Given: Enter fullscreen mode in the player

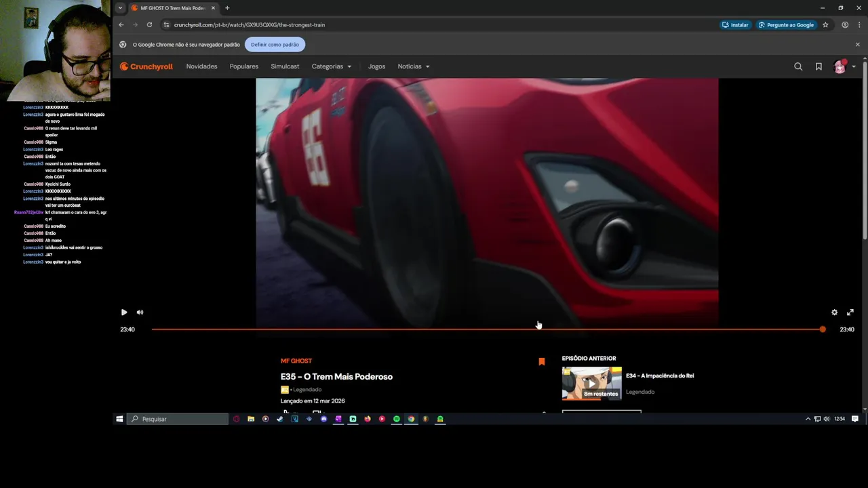Looking at the screenshot, I should pyautogui.click(x=850, y=312).
